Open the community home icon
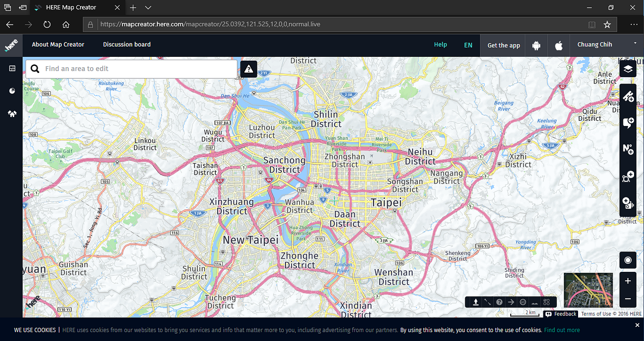 (x=12, y=114)
